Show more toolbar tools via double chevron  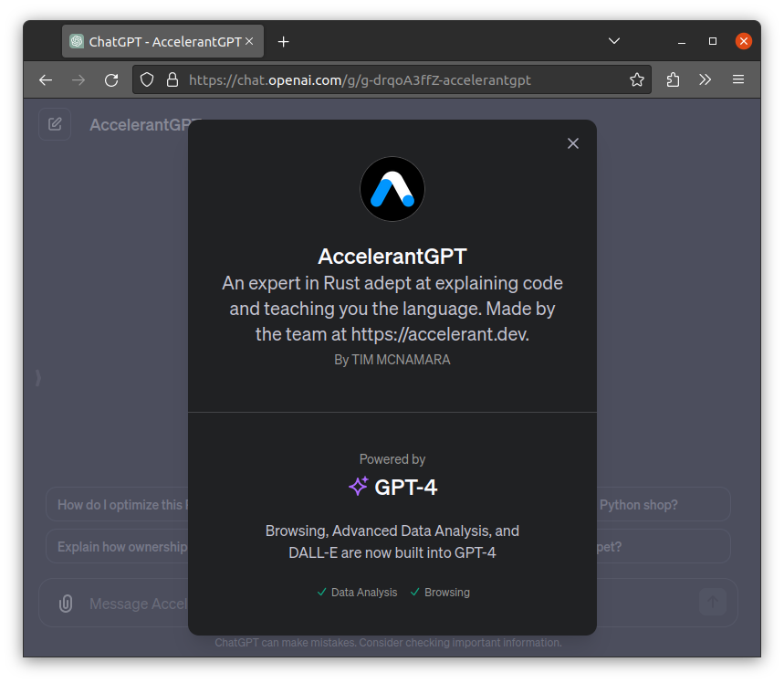[705, 79]
